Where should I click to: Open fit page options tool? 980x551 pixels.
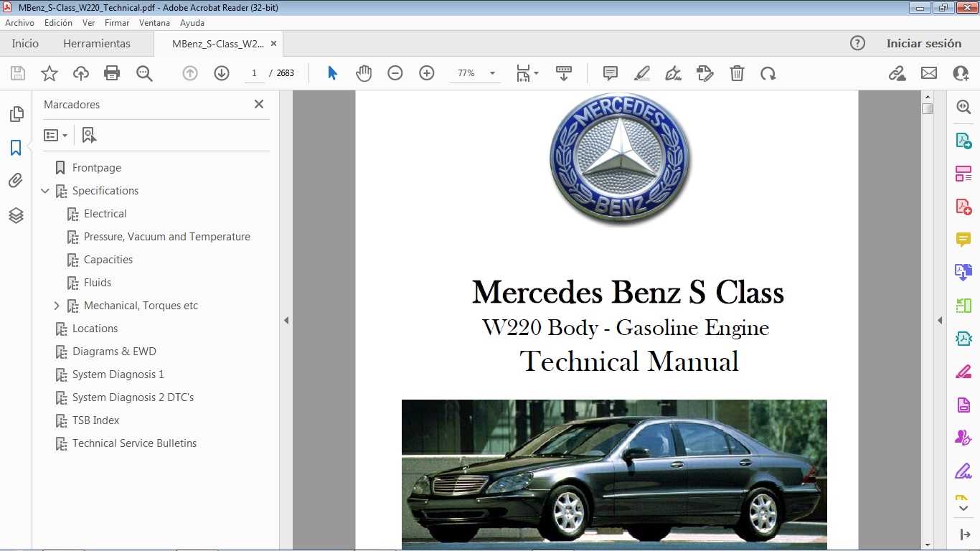[527, 73]
